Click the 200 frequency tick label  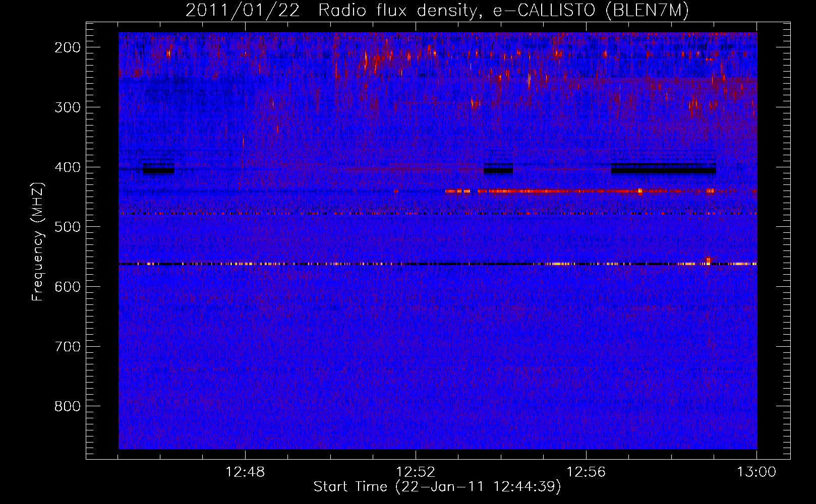[x=68, y=47]
